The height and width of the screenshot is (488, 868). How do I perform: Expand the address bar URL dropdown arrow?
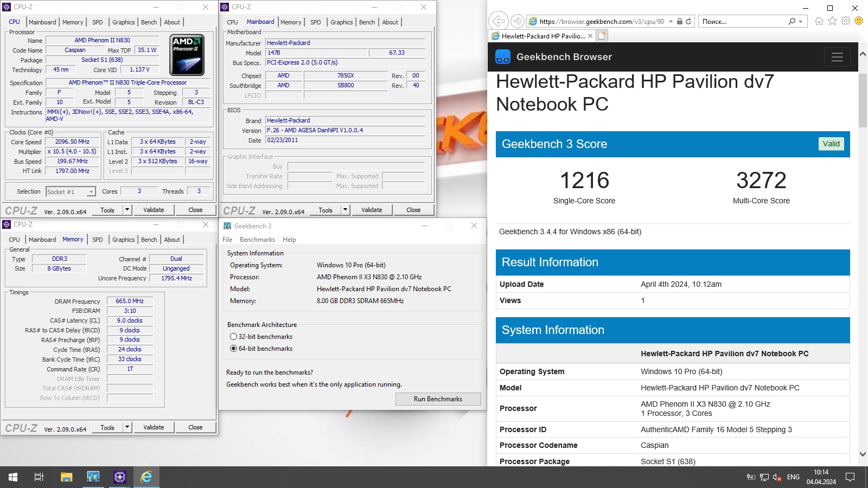click(671, 21)
